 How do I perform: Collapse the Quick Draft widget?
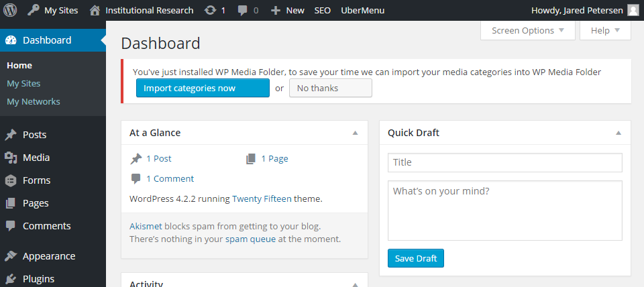coord(618,133)
